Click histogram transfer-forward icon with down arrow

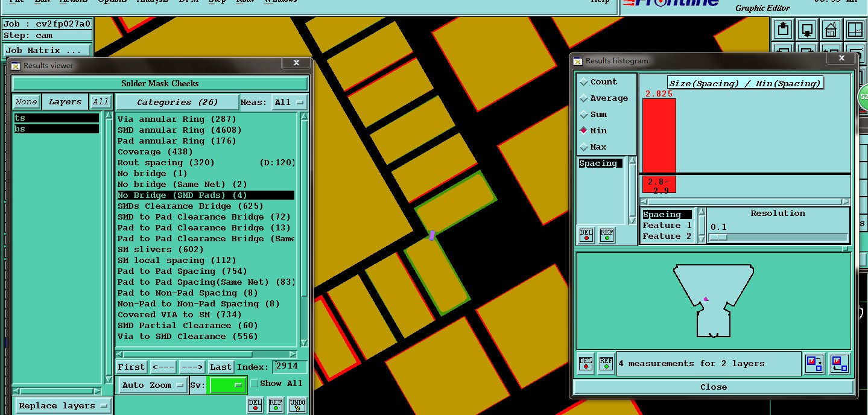coord(814,363)
